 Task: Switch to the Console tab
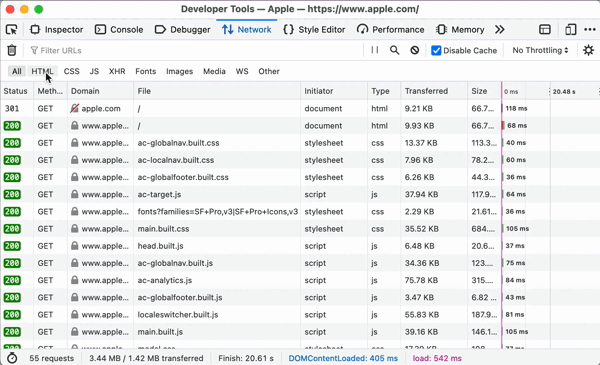click(119, 29)
